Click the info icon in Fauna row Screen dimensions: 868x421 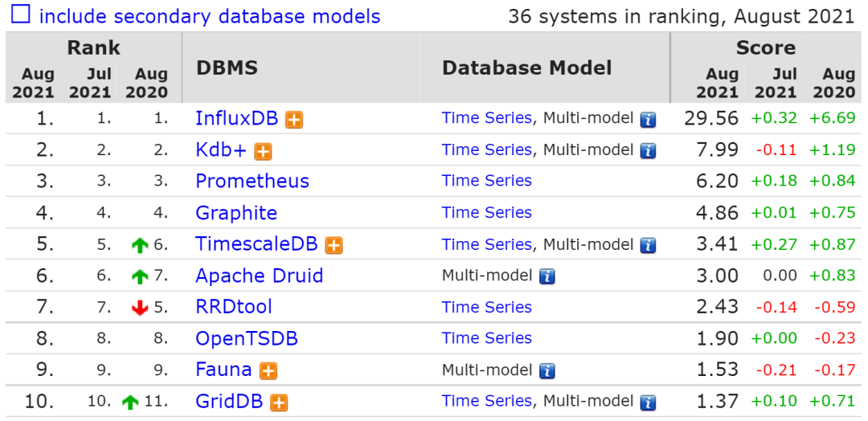pos(547,371)
